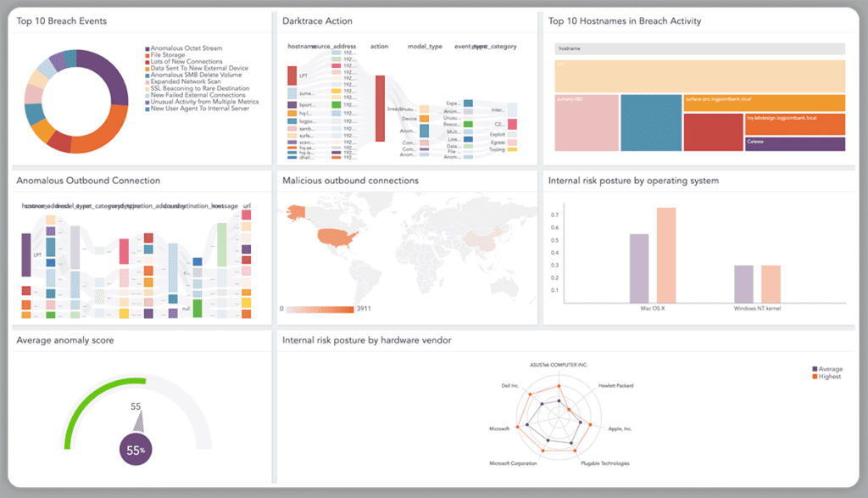Toggle the File Storage legend entry

coord(174,55)
